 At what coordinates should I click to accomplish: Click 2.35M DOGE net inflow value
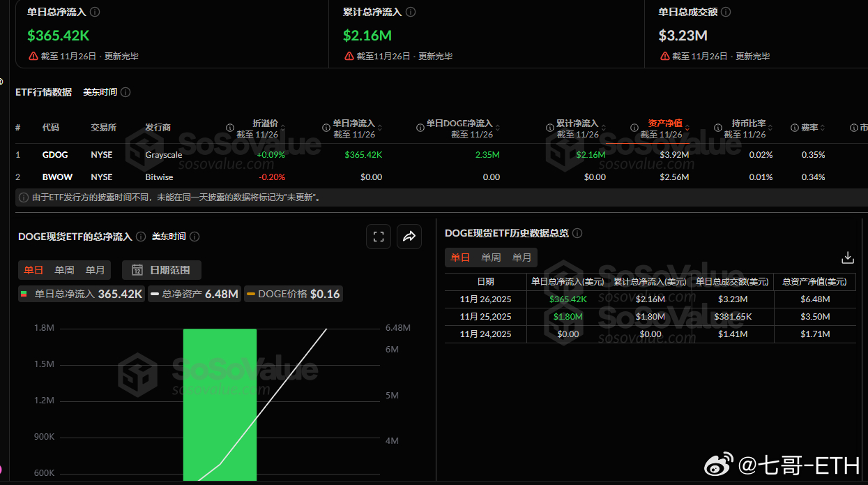tap(487, 155)
